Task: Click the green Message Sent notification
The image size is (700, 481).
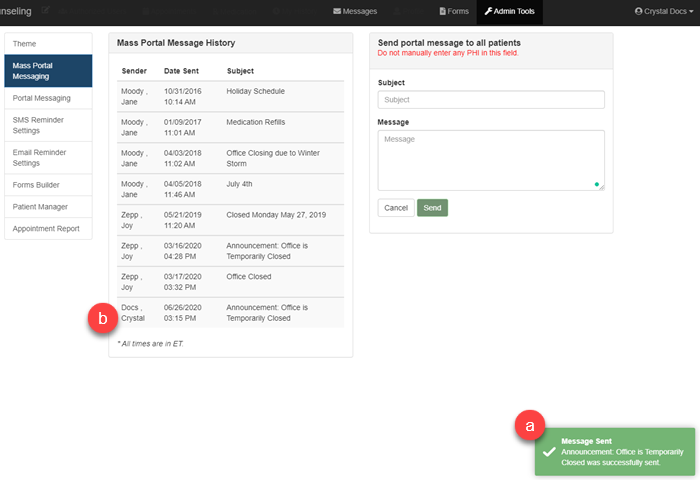Action: [615, 452]
